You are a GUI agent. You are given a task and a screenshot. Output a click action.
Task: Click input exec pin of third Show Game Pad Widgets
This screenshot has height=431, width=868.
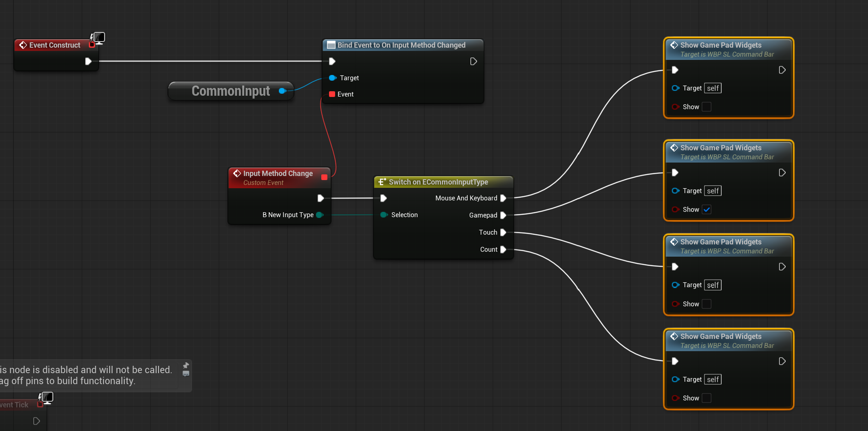point(675,267)
